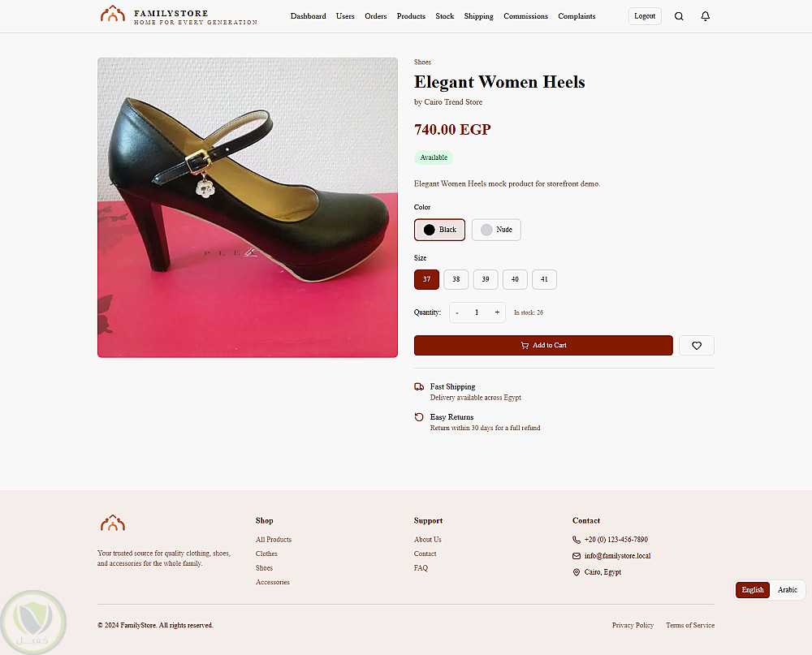This screenshot has height=655, width=812.
Task: Click the nude color swatch circle
Action: [x=486, y=230]
